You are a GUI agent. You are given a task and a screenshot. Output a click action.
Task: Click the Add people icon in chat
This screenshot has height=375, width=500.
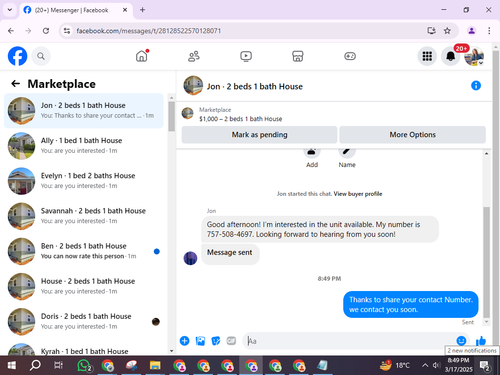312,152
